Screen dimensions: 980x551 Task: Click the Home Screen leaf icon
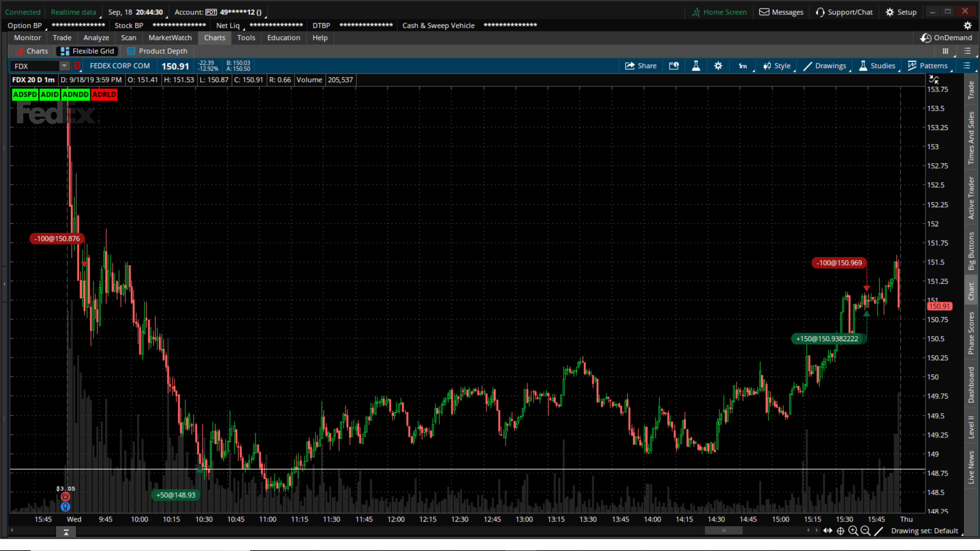[696, 12]
